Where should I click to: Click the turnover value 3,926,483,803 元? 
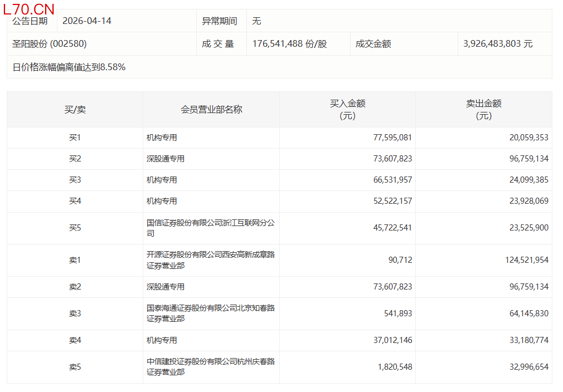coord(498,43)
